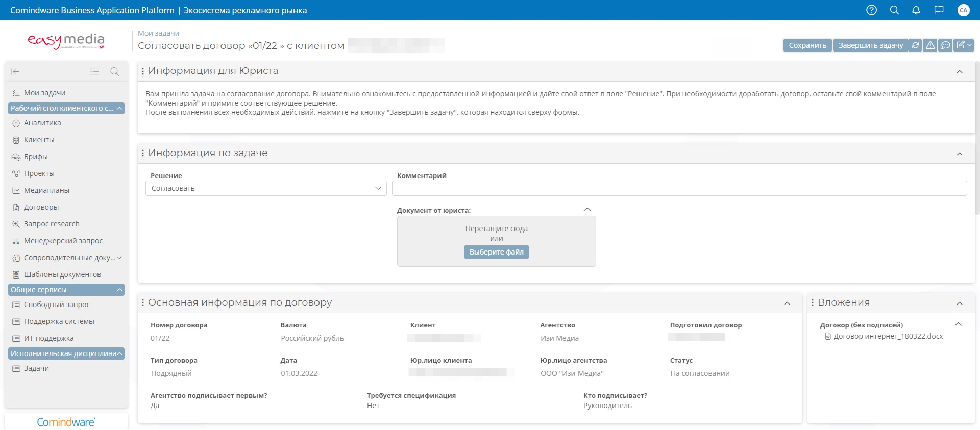Viewport: 980px width, 430px height.
Task: Collapse the left navigation panel arrow
Action: click(15, 72)
